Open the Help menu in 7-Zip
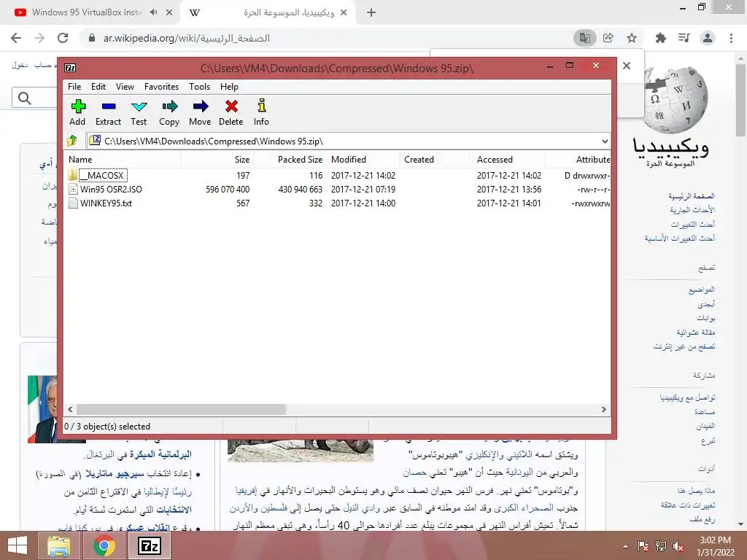The image size is (747, 560). (229, 87)
